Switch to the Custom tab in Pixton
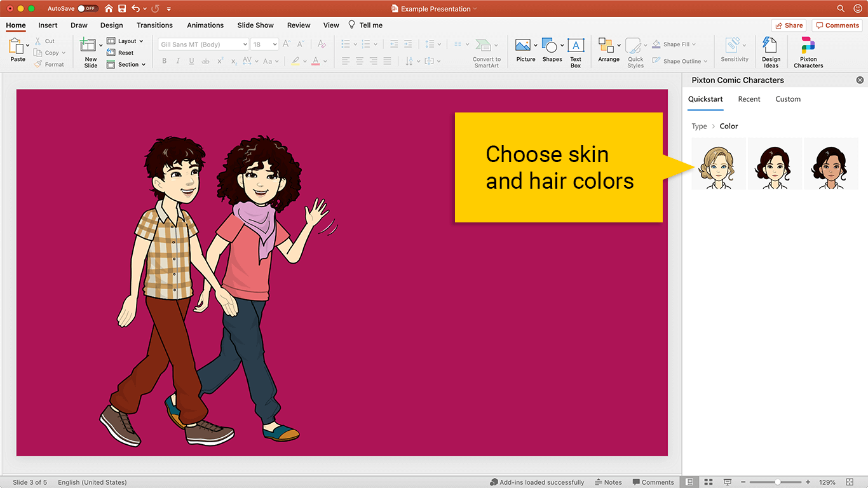The width and height of the screenshot is (868, 488). [x=788, y=99]
